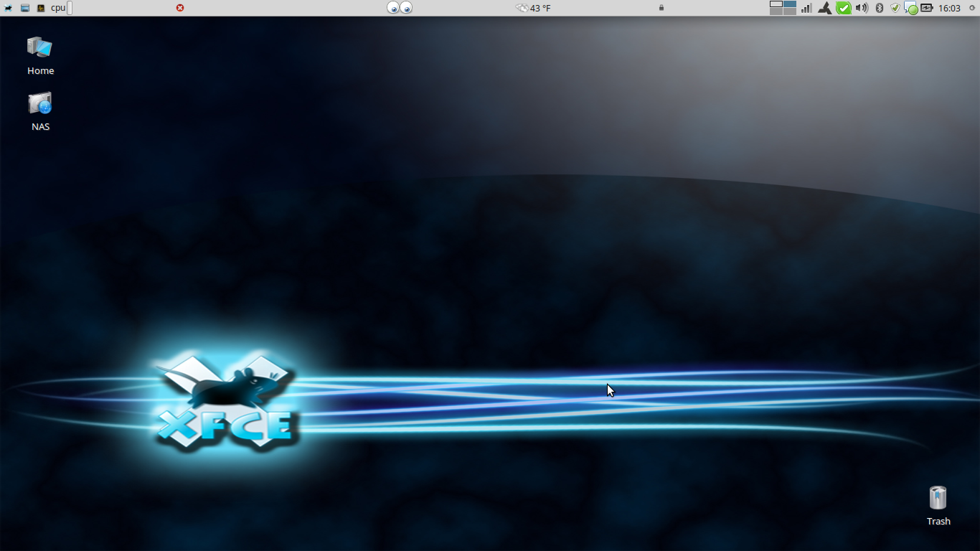Open the volume speaker icon
980x551 pixels.
862,8
